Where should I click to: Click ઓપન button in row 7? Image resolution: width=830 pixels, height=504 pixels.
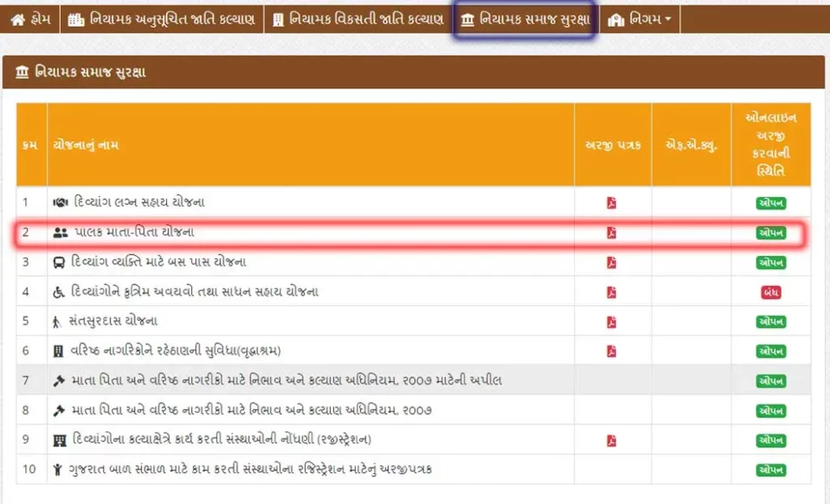(x=771, y=381)
